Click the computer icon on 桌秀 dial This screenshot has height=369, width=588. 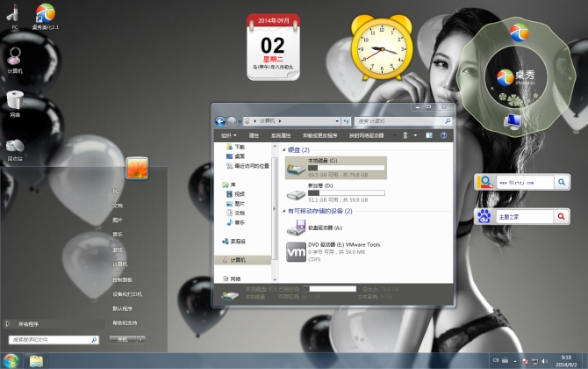[513, 121]
